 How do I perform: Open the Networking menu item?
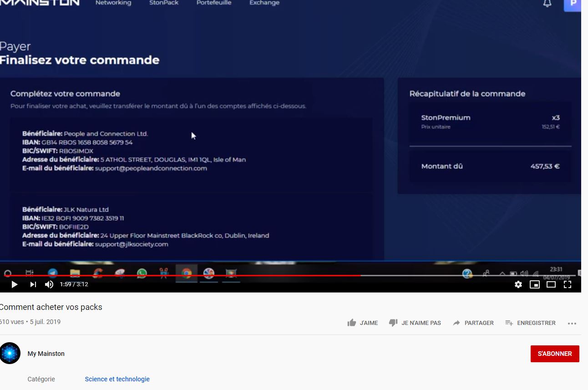(113, 3)
